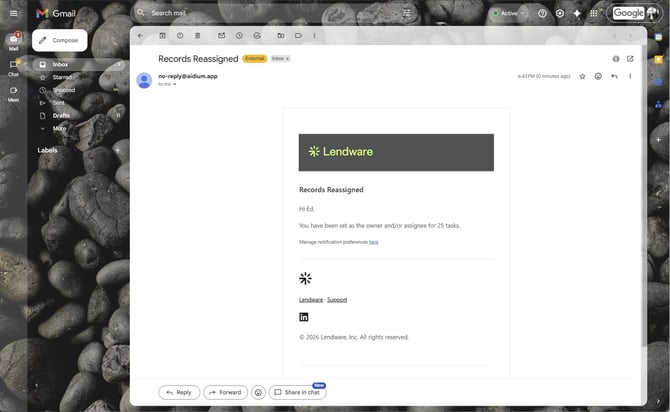Click the sender avatar picture

[144, 80]
